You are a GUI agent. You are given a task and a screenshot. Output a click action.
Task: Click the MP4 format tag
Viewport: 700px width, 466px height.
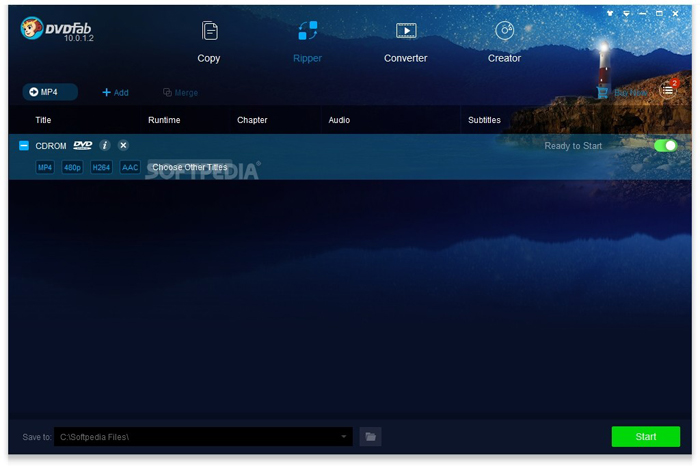click(45, 167)
